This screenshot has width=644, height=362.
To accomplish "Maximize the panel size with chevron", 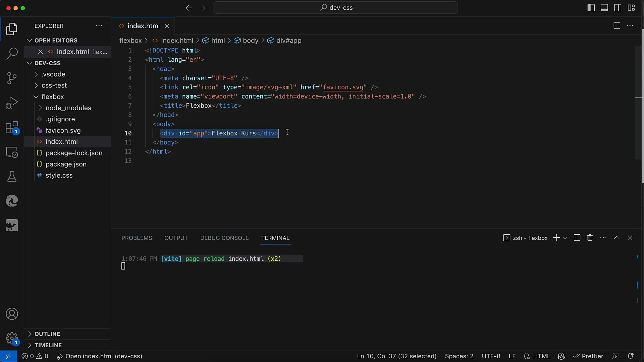I will 616,238.
